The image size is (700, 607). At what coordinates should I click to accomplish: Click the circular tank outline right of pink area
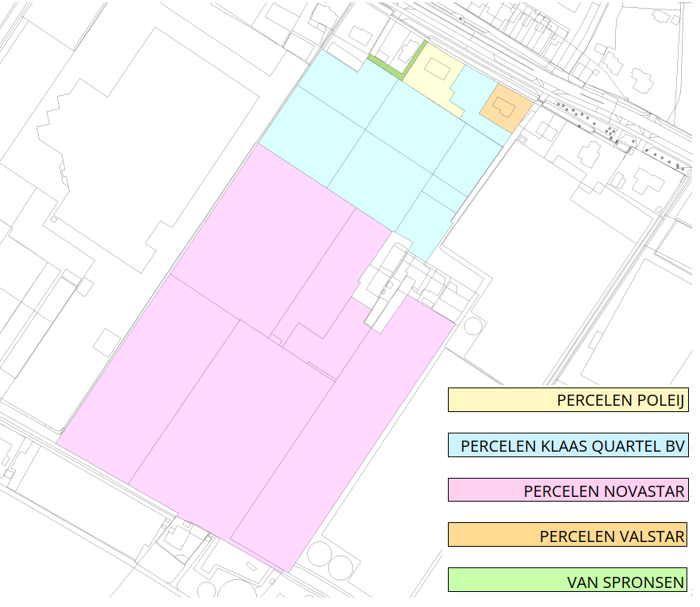[x=473, y=326]
